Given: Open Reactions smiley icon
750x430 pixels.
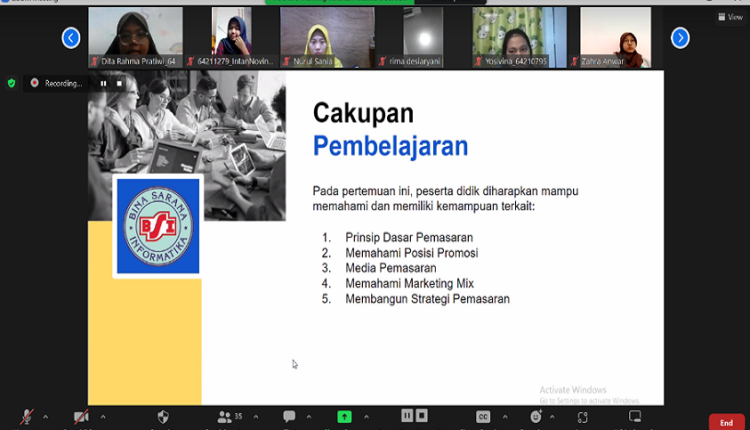Looking at the screenshot, I should point(536,417).
